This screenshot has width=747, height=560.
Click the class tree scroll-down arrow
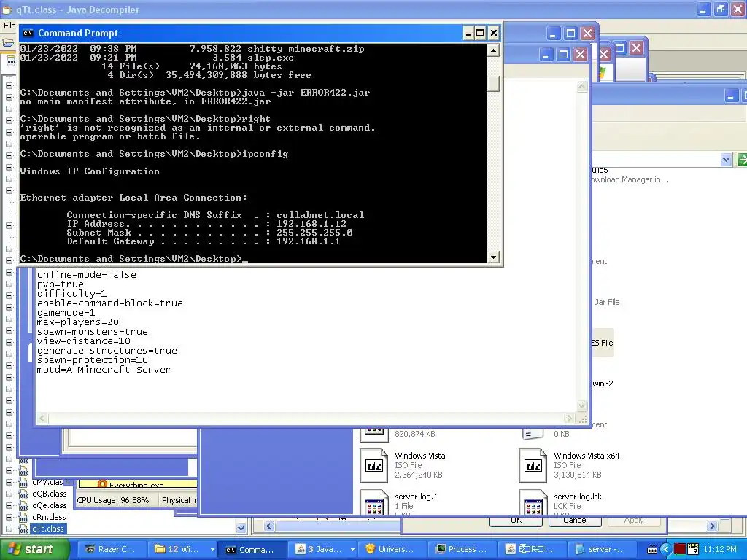click(241, 528)
